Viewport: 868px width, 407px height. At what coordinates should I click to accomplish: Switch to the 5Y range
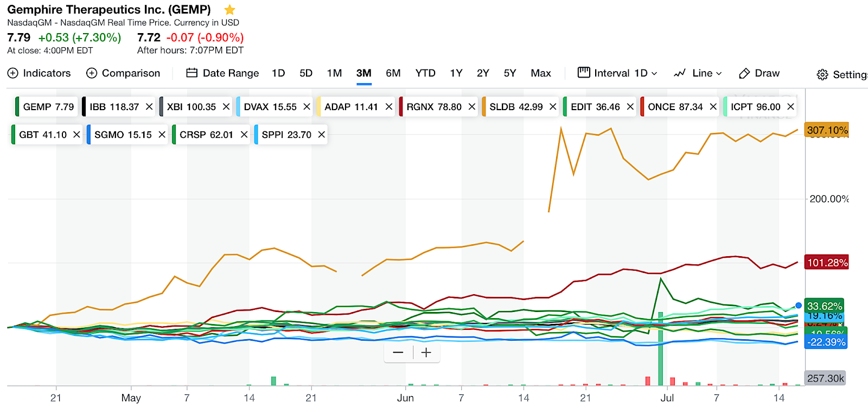coord(510,73)
